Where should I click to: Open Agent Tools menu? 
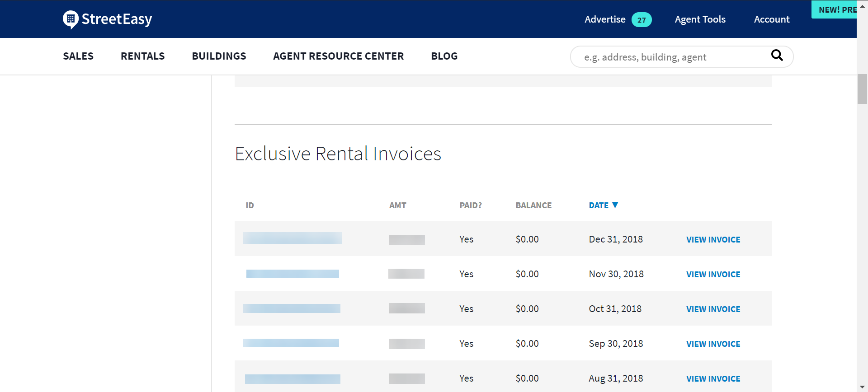coord(700,19)
